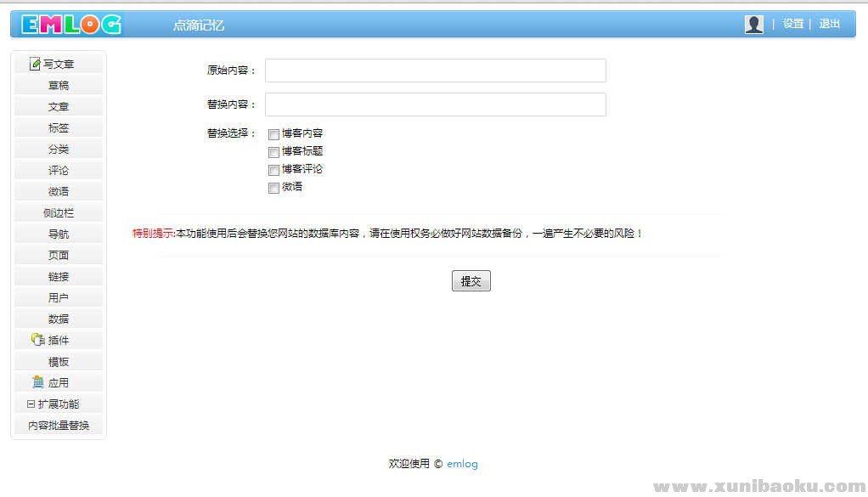Open the emlog footer link
Image resolution: width=868 pixels, height=497 pixels.
462,464
